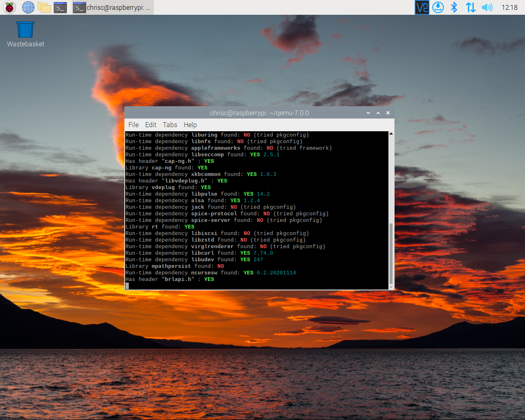Open the Bluetooth tray menu
This screenshot has height=420, width=525.
pyautogui.click(x=454, y=7)
